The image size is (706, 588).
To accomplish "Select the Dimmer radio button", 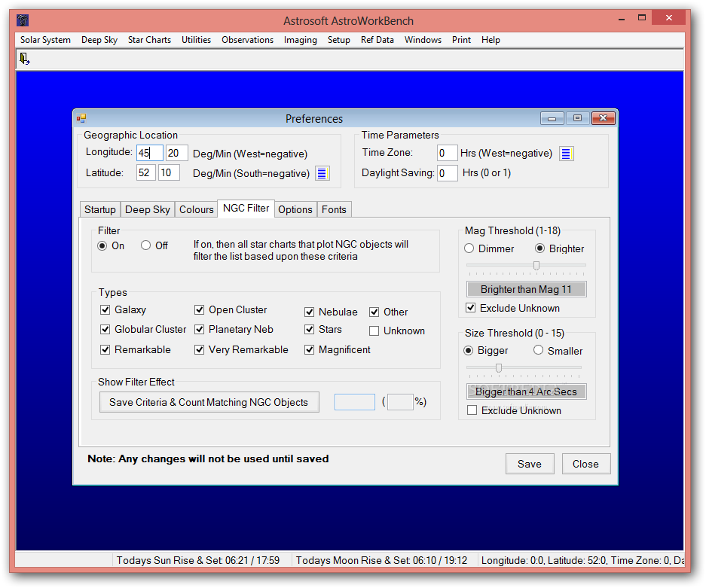I will tap(469, 248).
